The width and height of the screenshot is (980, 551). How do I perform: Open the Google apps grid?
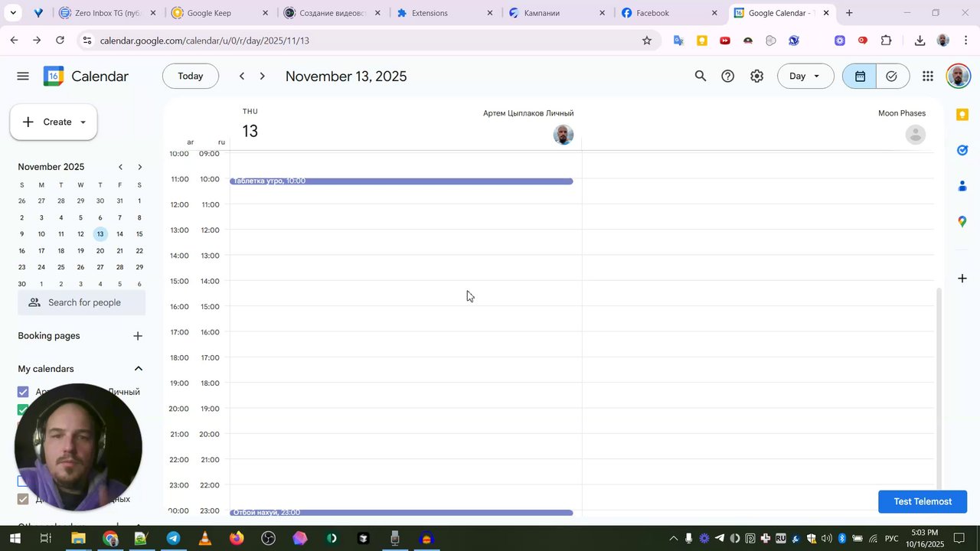click(x=928, y=76)
